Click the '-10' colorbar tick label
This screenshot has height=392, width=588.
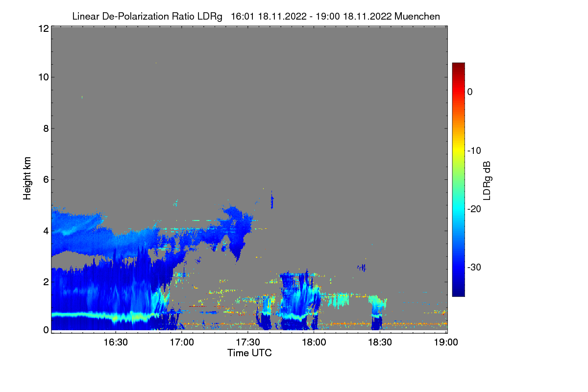(x=474, y=150)
